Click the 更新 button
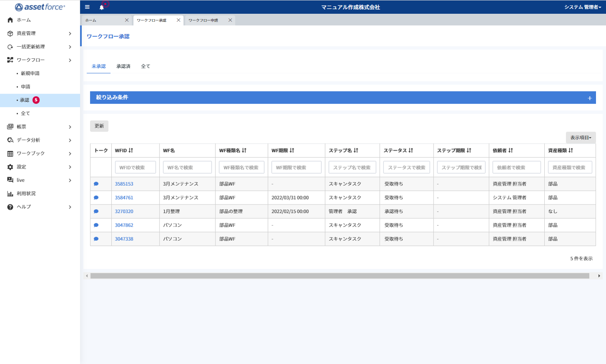The width and height of the screenshot is (606, 364). point(99,126)
